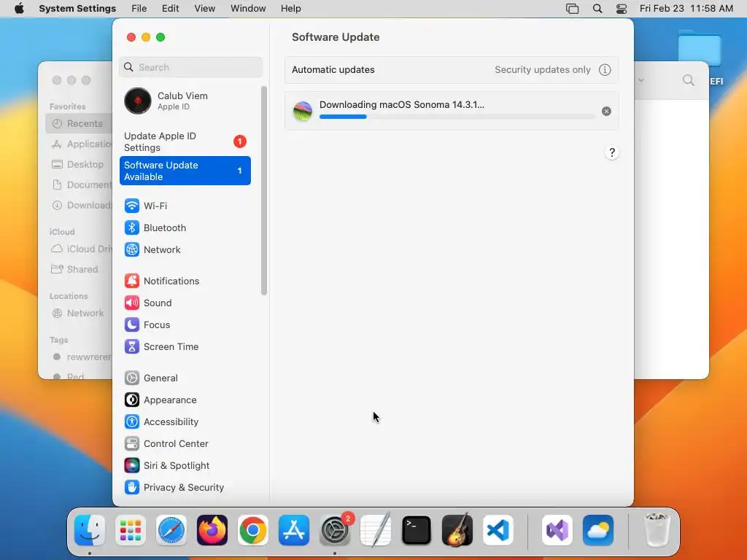Image resolution: width=747 pixels, height=560 pixels.
Task: Click the Finder window search icon
Action: pos(688,80)
